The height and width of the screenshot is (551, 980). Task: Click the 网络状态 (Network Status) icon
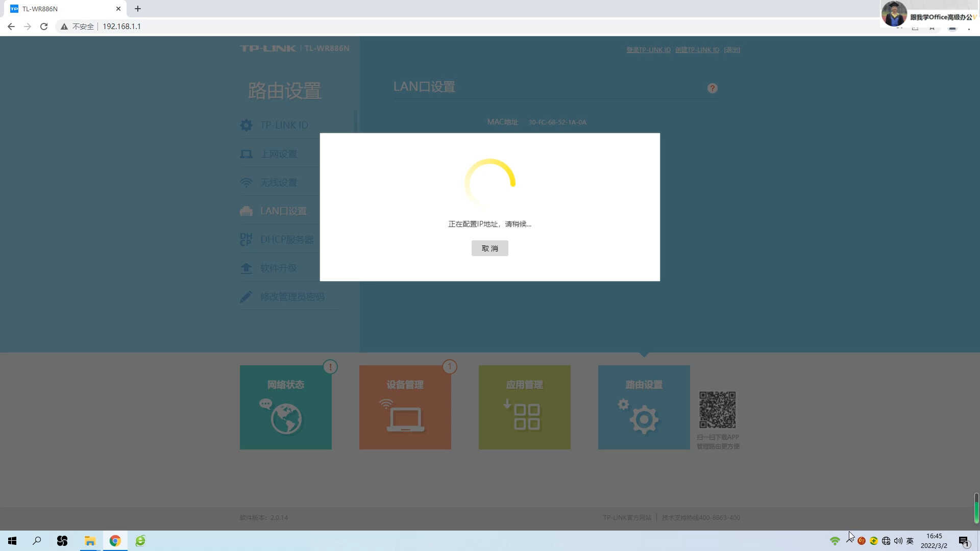tap(286, 407)
